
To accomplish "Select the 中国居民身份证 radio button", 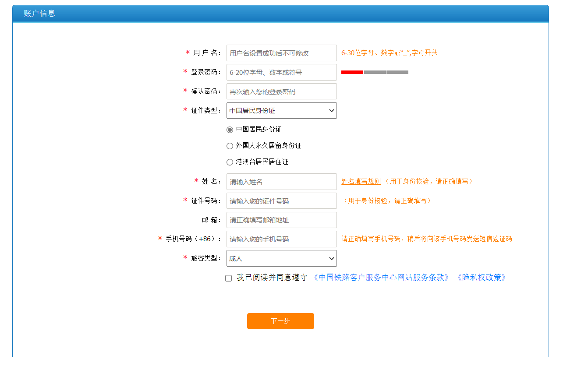I will 230,129.
